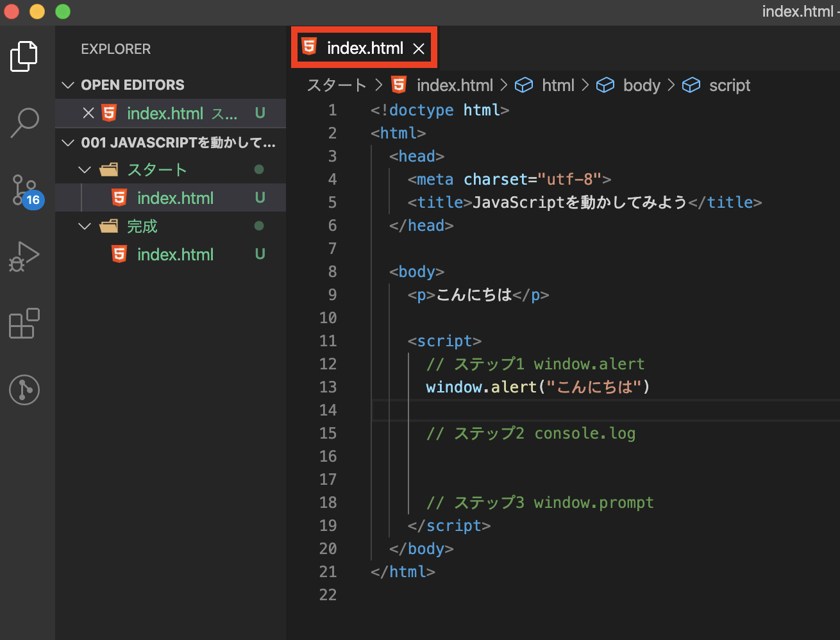Close index.html in Open Editors list
The image size is (840, 640).
pyautogui.click(x=88, y=114)
